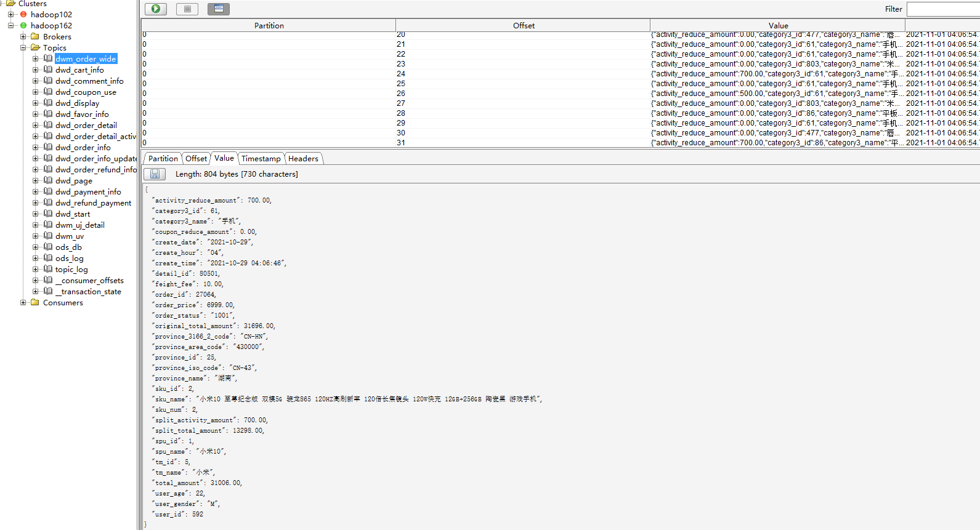The width and height of the screenshot is (980, 530).
Task: Expand the Consumers node
Action: click(x=23, y=302)
